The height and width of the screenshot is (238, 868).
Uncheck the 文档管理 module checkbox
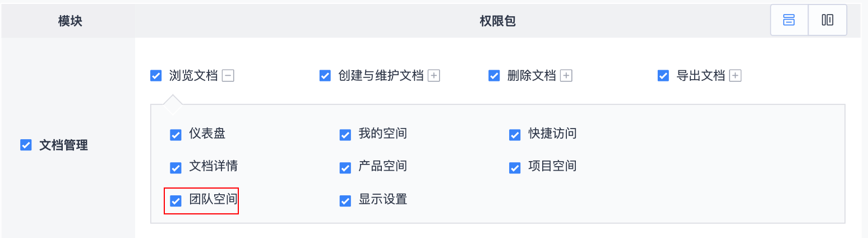tap(26, 145)
